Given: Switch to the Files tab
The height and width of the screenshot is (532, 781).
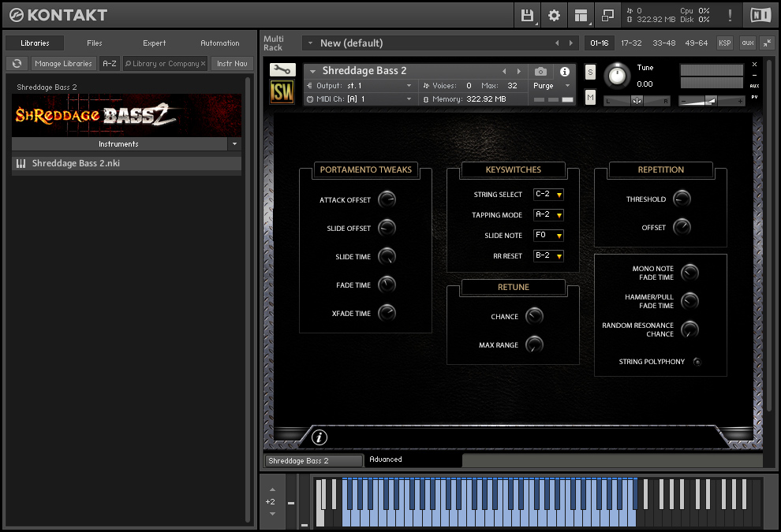Looking at the screenshot, I should click(x=95, y=43).
